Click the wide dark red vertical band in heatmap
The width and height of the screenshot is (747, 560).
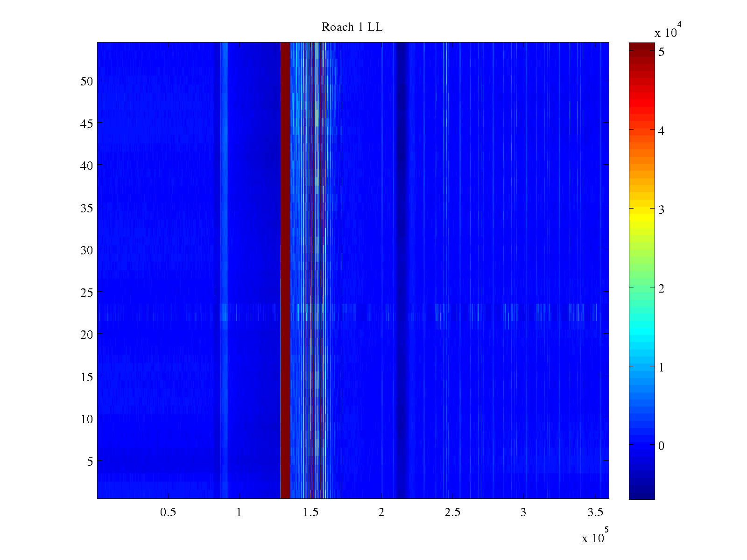(285, 270)
